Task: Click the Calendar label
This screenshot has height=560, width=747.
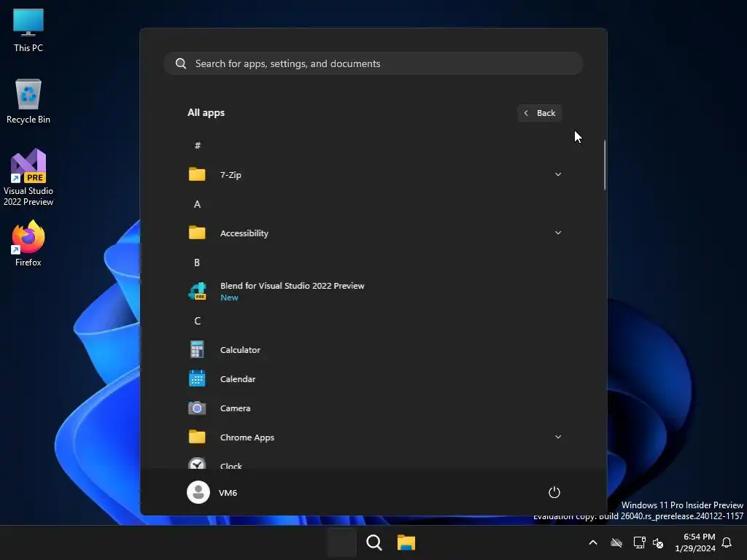Action: tap(238, 378)
